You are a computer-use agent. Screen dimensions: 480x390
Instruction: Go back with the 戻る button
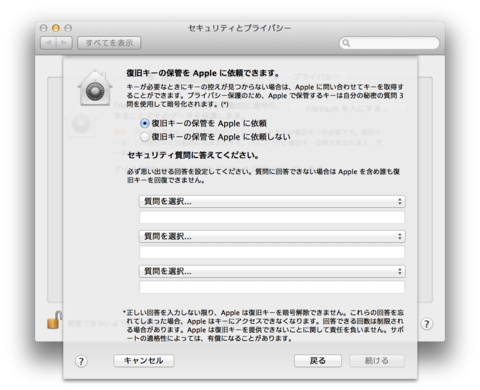click(318, 361)
